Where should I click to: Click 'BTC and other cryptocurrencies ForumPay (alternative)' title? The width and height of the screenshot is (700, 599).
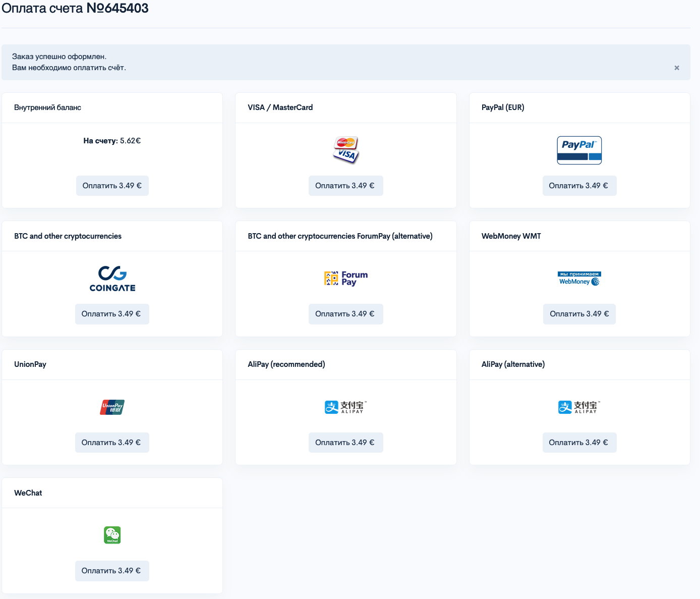[340, 236]
